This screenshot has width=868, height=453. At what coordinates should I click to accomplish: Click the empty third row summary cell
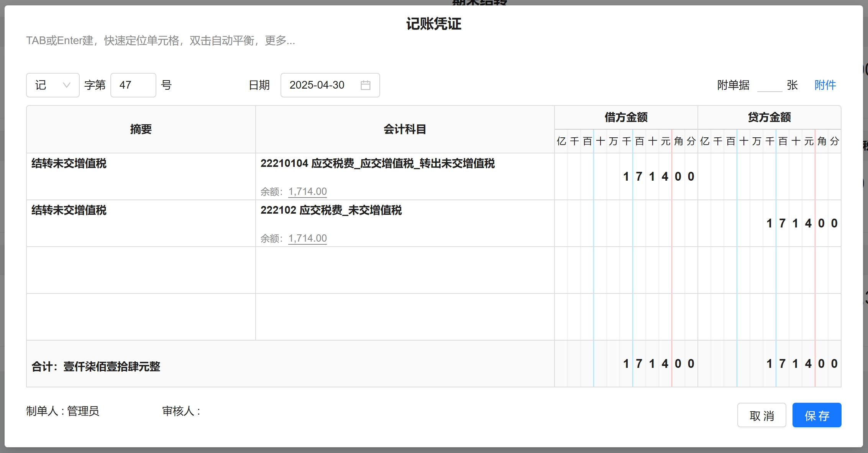pos(141,270)
